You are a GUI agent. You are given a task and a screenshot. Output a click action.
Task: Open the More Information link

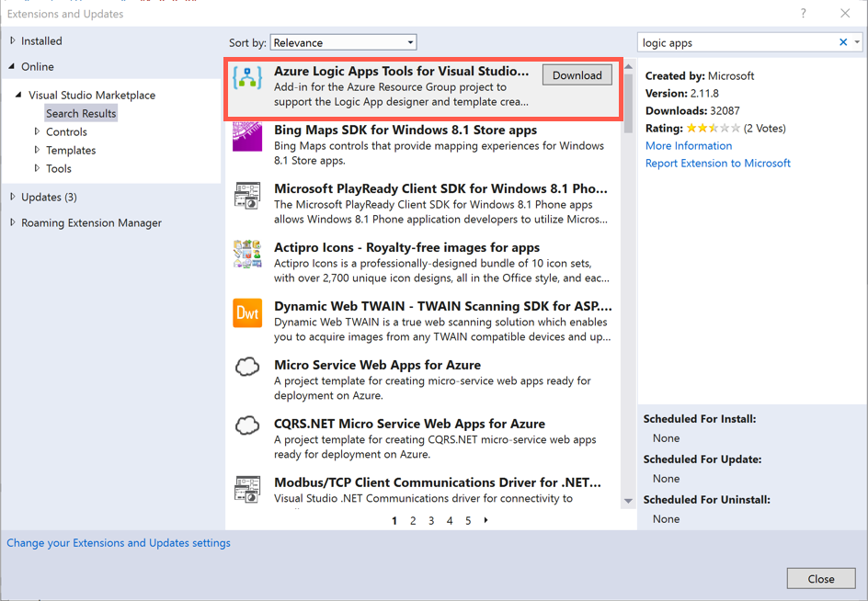(689, 145)
